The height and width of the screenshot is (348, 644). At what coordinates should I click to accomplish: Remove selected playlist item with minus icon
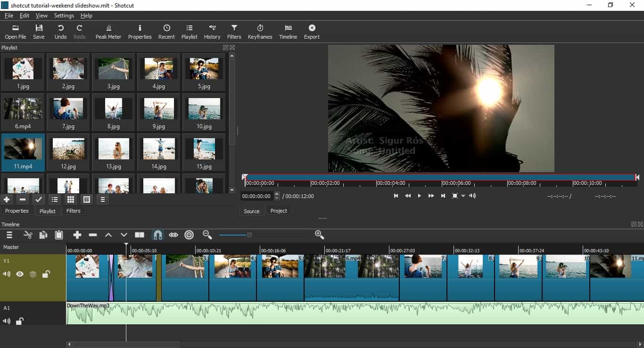[x=22, y=199]
